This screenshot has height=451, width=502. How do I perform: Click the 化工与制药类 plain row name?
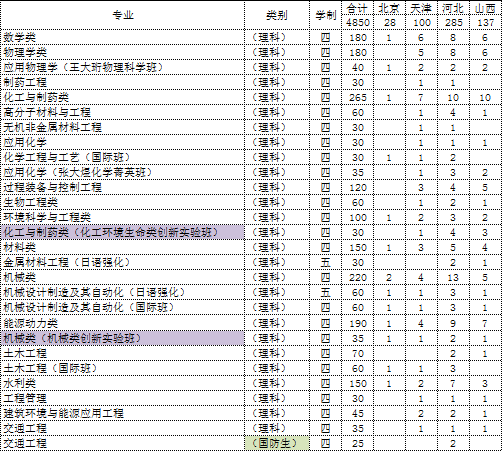click(123, 97)
